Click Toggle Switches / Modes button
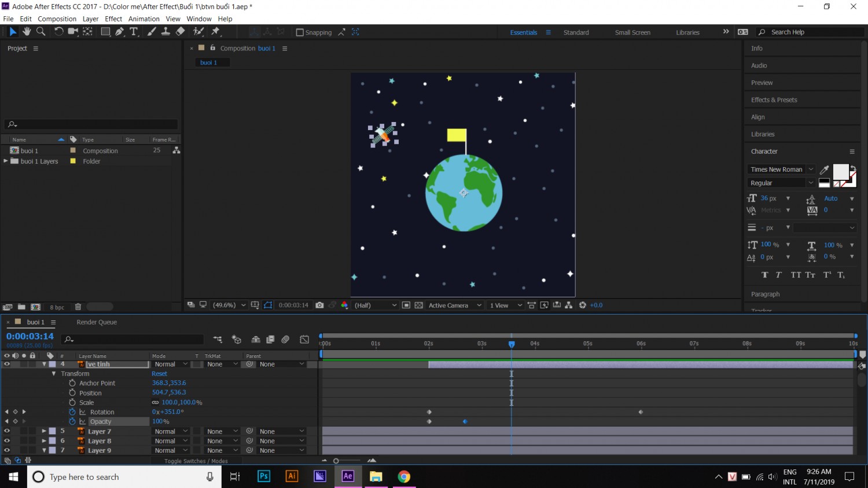 coord(196,461)
